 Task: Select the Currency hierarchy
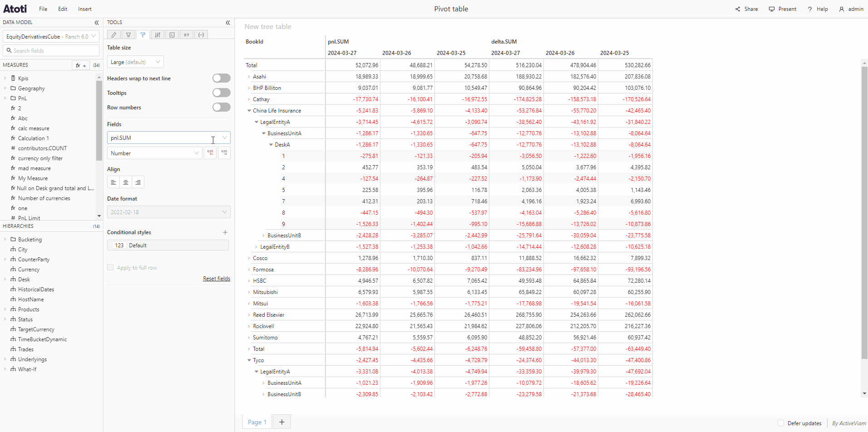29,270
